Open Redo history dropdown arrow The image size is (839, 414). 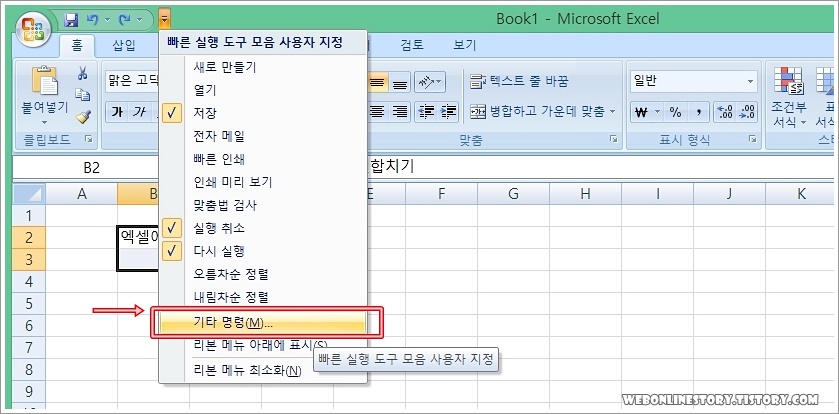[x=139, y=20]
